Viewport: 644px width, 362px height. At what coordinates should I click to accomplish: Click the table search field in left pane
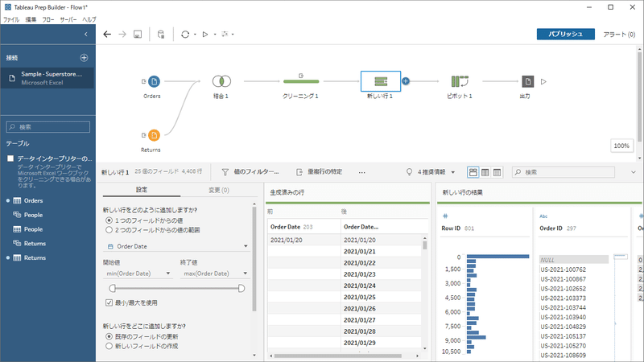pos(48,127)
